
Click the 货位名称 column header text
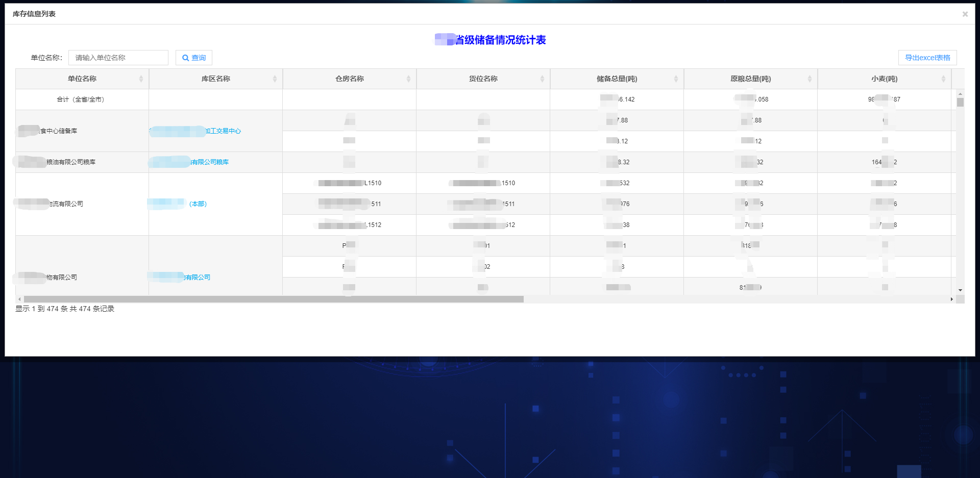pos(483,79)
